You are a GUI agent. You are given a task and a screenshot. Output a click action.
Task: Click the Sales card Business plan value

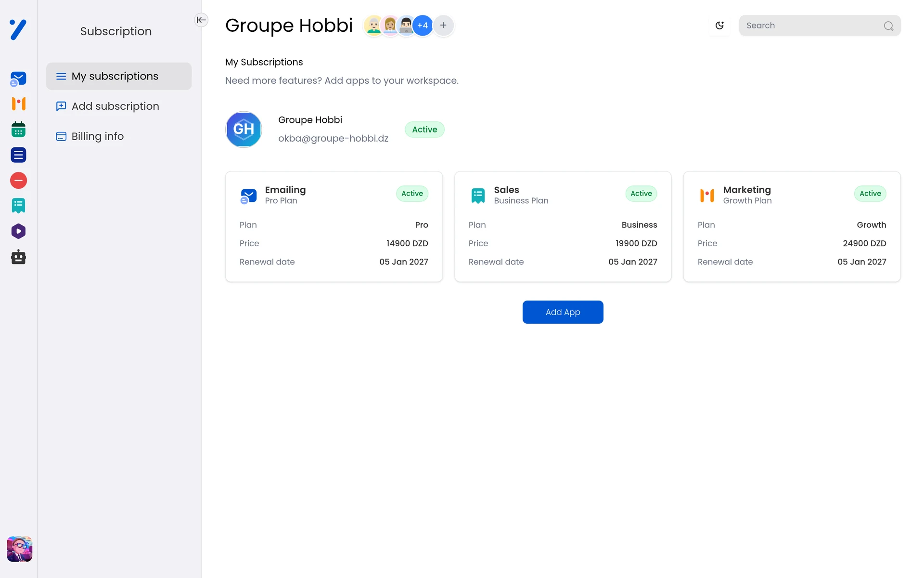click(x=639, y=225)
